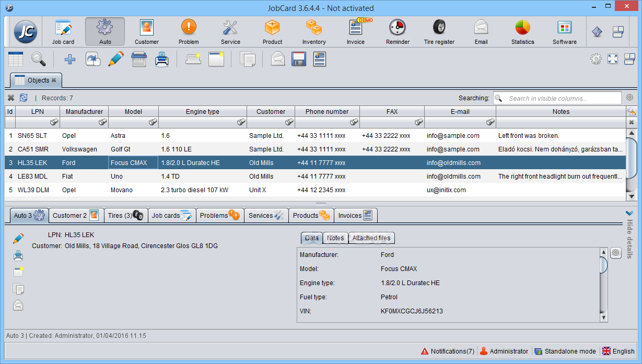642x364 pixels.
Task: Click the open envelope mail icon in toolbar
Action: tap(278, 59)
